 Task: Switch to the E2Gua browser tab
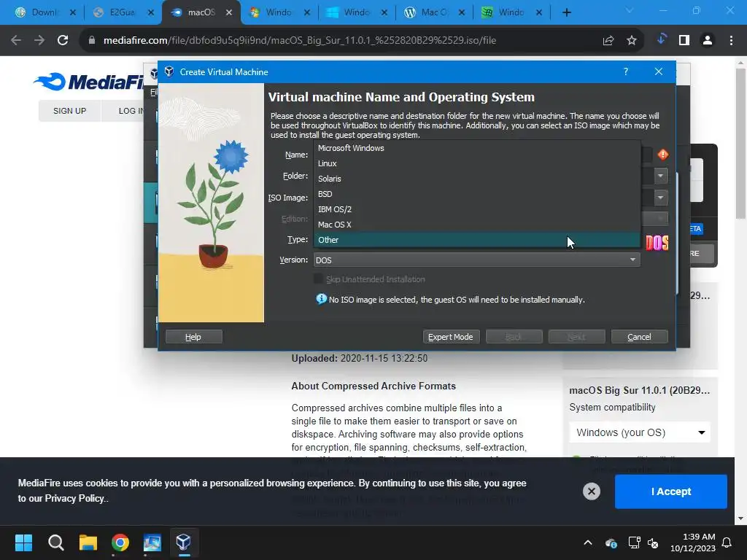click(x=122, y=12)
